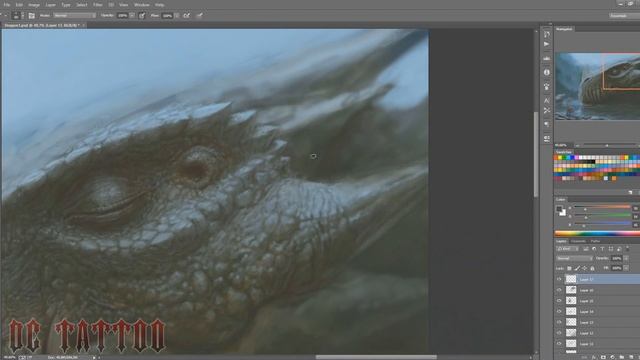The height and width of the screenshot is (360, 640).
Task: Open the Brush Presets panel icon
Action: coord(547,87)
